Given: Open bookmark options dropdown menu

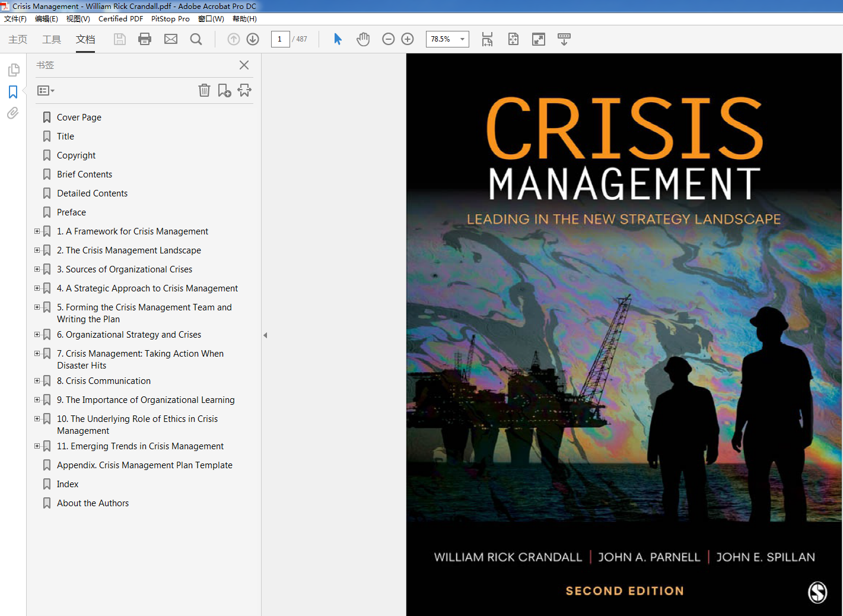Looking at the screenshot, I should click(x=46, y=91).
